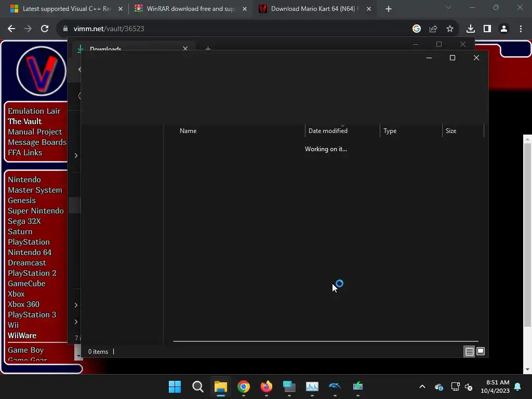Sort by Type column
Screen dimensions: 532x399
(390, 131)
